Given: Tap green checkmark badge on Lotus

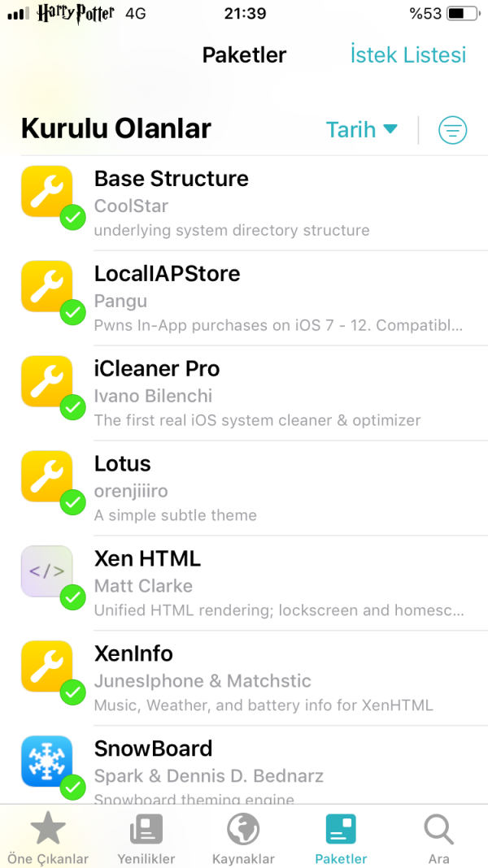Looking at the screenshot, I should tap(73, 503).
